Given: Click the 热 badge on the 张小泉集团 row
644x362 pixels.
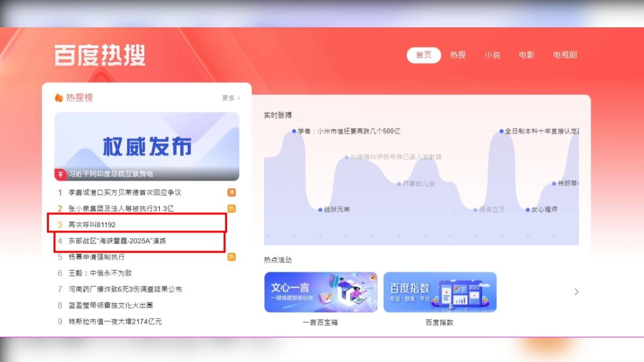Looking at the screenshot, I should click(x=232, y=209).
